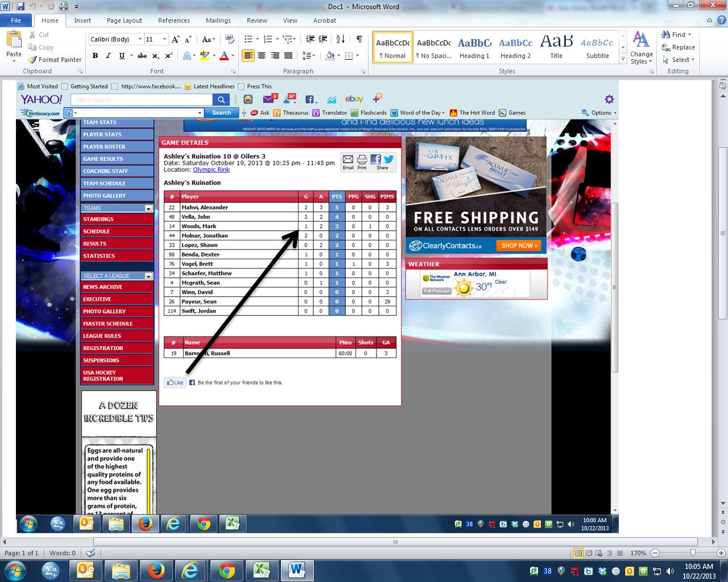Open the font size dropdown

point(165,39)
